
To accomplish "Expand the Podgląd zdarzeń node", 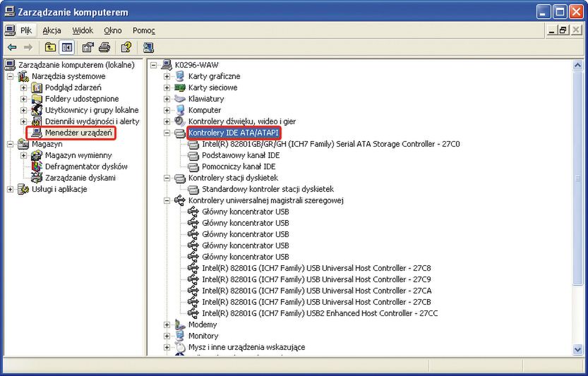I will (23, 87).
